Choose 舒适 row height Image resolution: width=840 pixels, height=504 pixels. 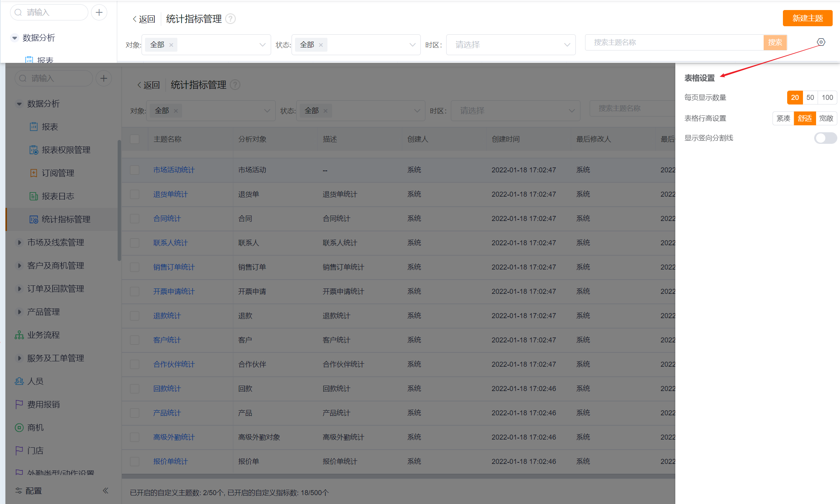[x=805, y=118]
